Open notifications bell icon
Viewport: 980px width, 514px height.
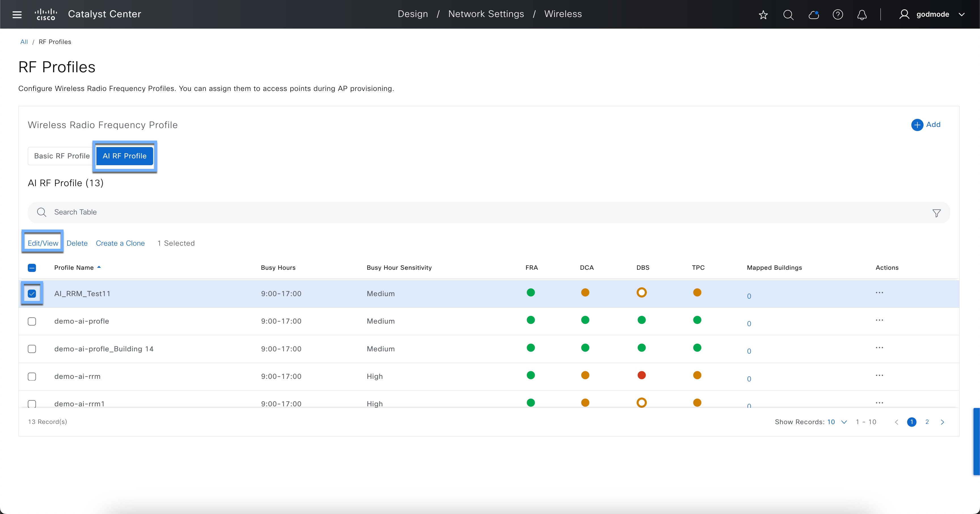pos(862,15)
